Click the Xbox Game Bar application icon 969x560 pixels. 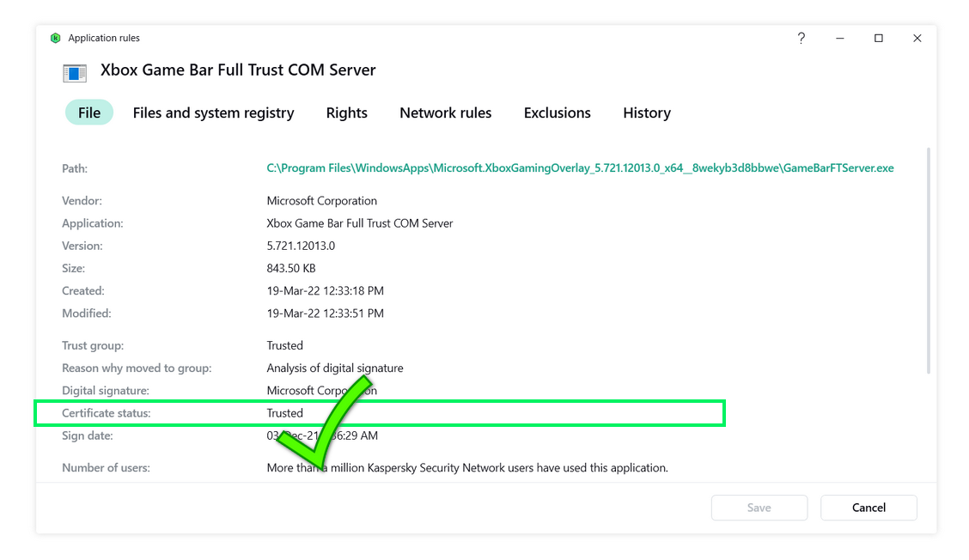75,72
